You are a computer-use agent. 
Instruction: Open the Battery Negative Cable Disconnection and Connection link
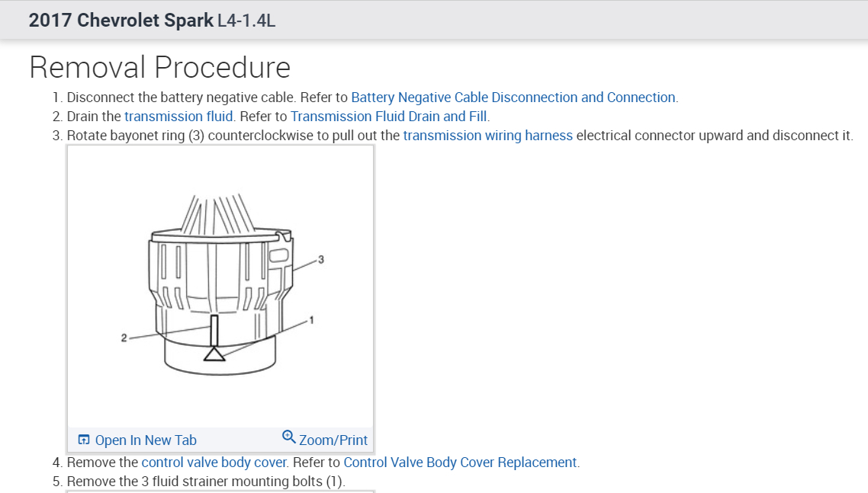[513, 98]
